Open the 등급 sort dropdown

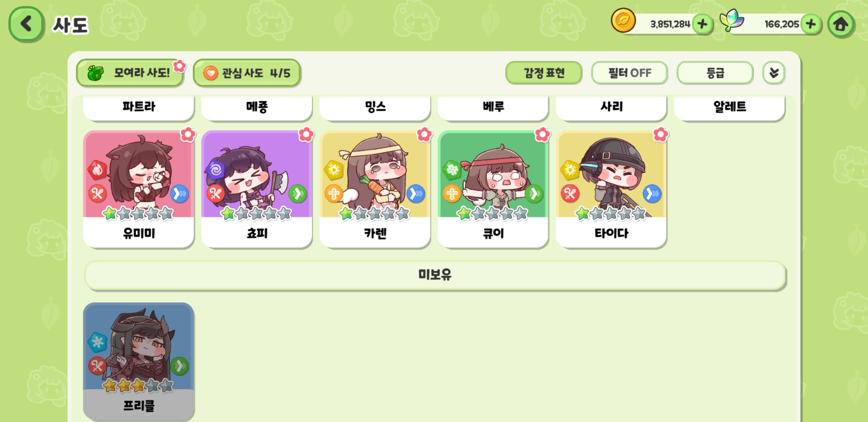[x=715, y=73]
